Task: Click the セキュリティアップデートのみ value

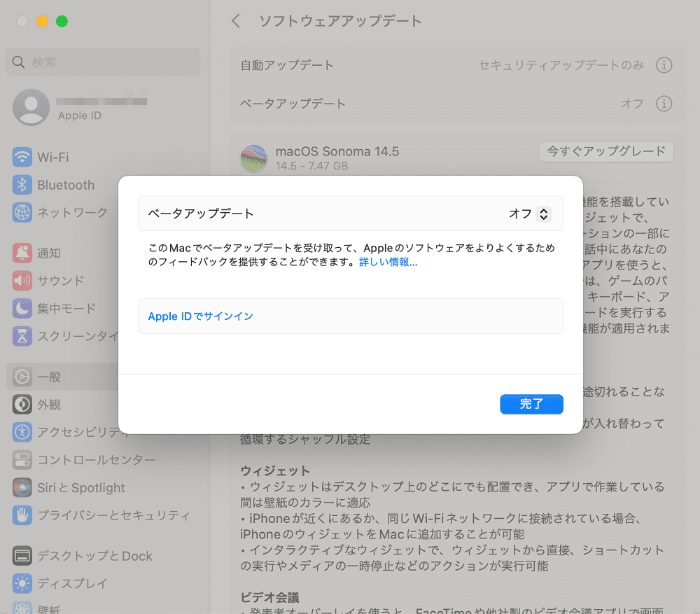Action: coord(561,65)
